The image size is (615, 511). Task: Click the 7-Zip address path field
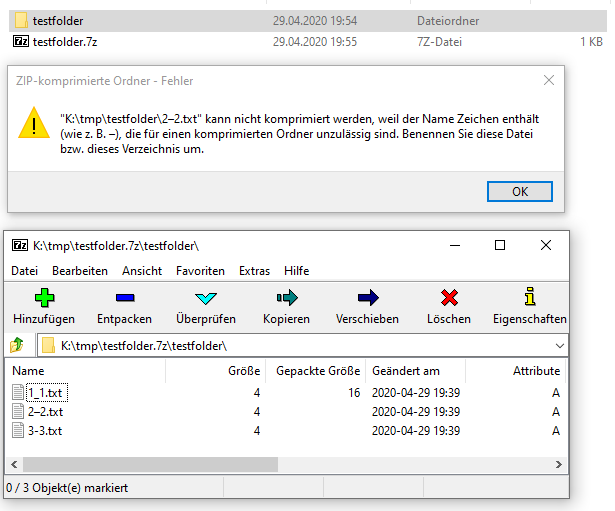click(x=302, y=346)
